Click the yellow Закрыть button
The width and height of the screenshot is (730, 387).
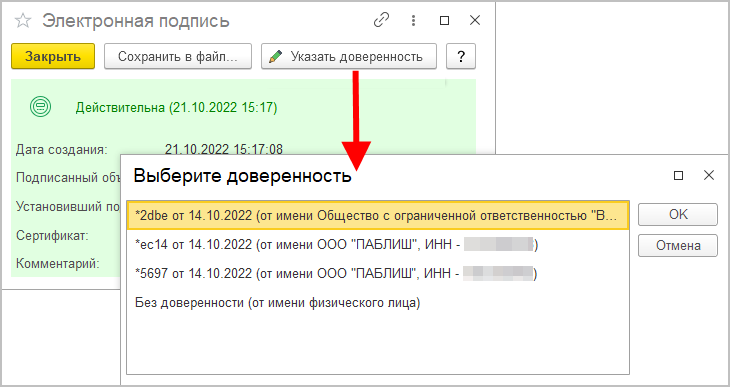(x=53, y=56)
